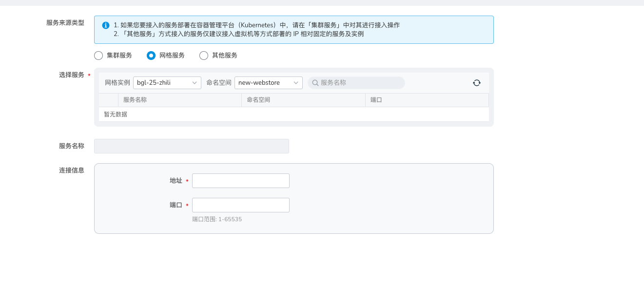This screenshot has height=304, width=644.
Task: Focus the 地址 input field
Action: 240,181
